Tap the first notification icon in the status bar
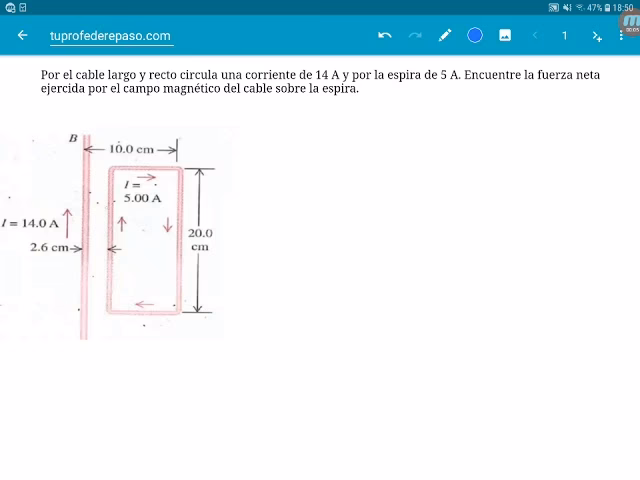The image size is (640, 480). click(11, 7)
